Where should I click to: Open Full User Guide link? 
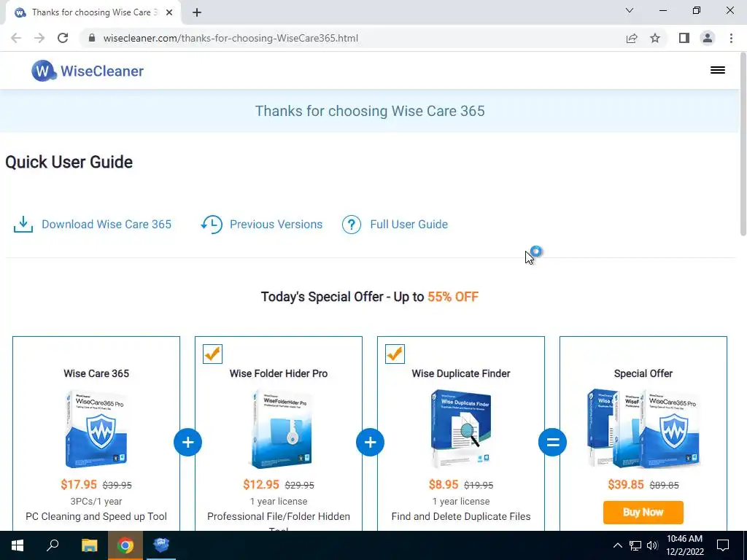pyautogui.click(x=409, y=225)
